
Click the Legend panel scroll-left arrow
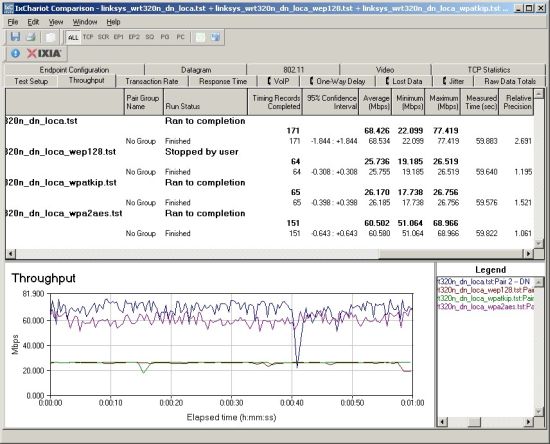point(443,422)
